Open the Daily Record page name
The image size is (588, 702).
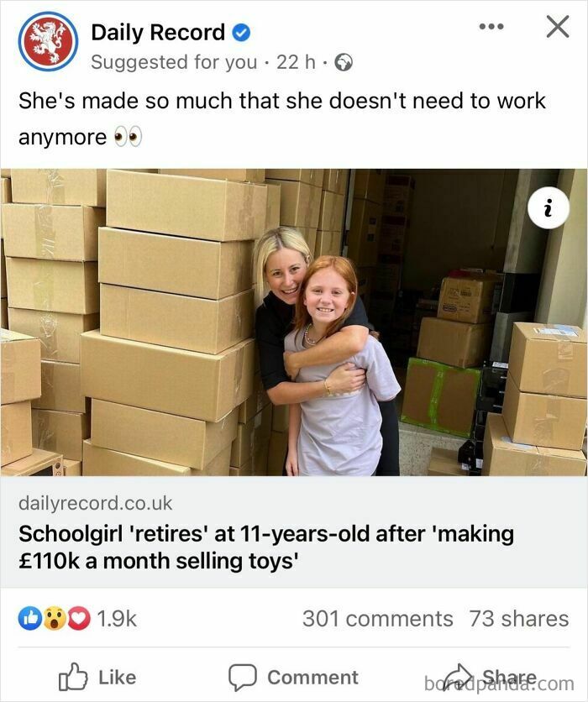click(158, 33)
